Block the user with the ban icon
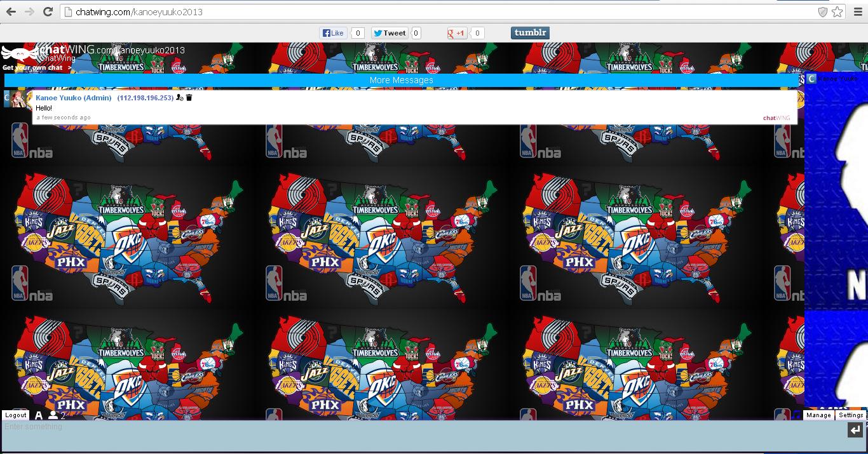Screen dimensions: 868x454 click(x=180, y=98)
